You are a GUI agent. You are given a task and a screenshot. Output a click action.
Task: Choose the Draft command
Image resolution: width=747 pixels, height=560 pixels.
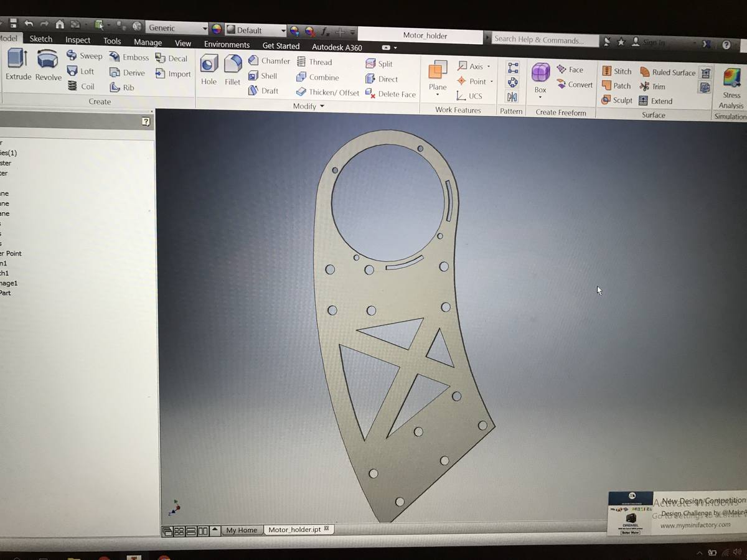pos(263,91)
